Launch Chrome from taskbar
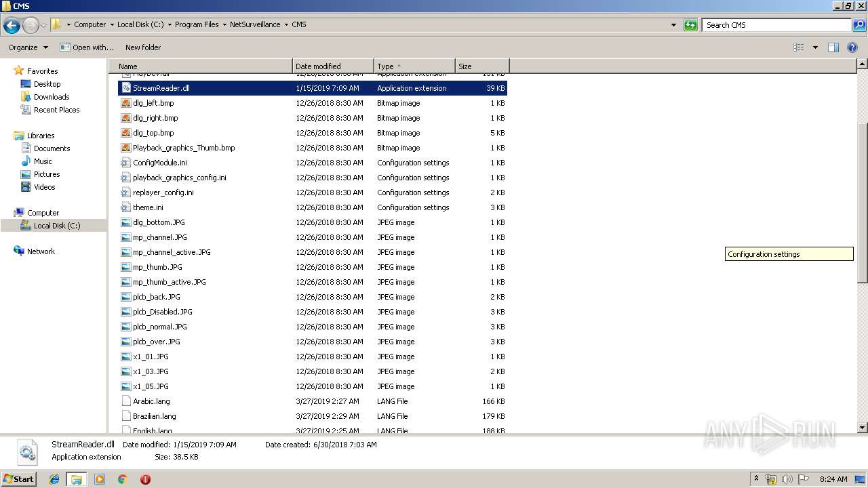The height and width of the screenshot is (488, 868). (x=122, y=479)
